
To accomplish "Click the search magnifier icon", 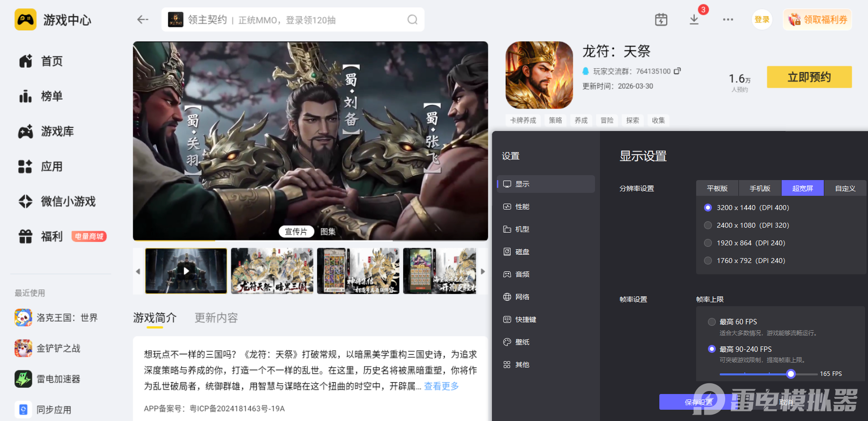I will [412, 20].
